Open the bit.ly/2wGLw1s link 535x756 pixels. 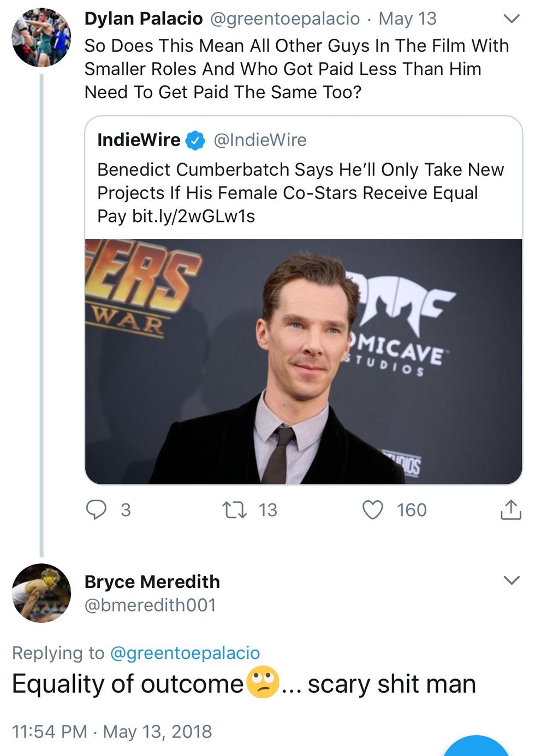click(x=193, y=217)
